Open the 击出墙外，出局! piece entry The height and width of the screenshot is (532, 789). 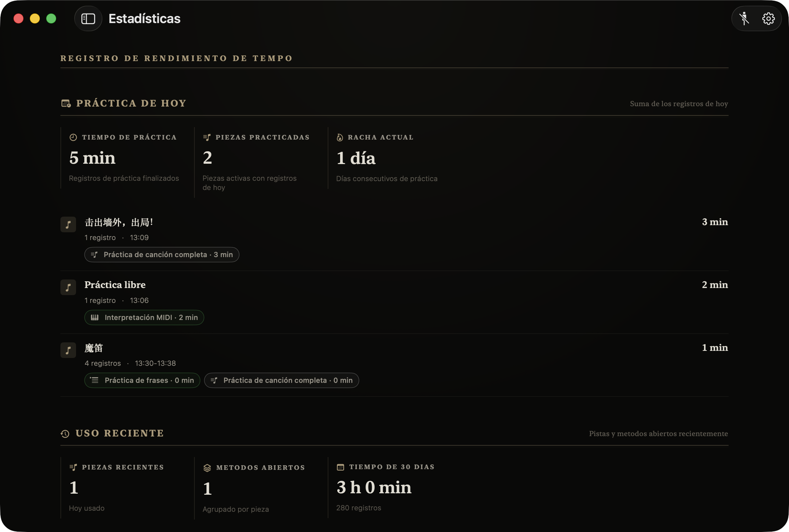click(x=394, y=240)
